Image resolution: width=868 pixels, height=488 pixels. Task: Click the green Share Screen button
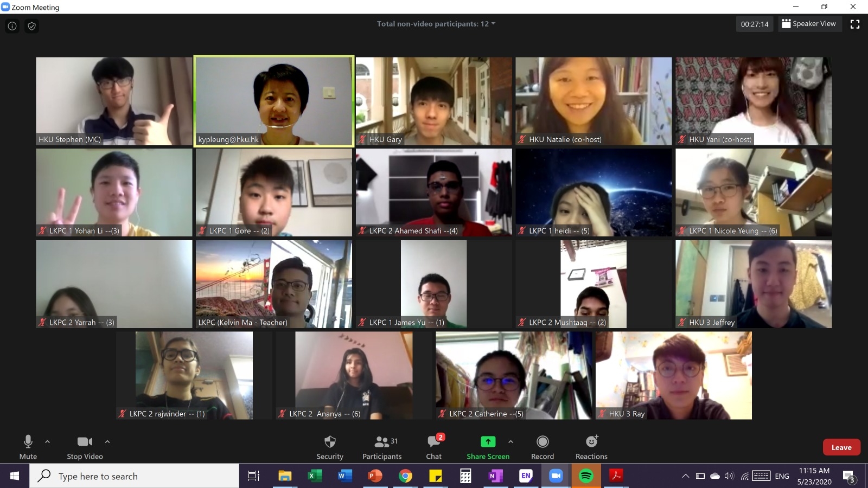[488, 447]
